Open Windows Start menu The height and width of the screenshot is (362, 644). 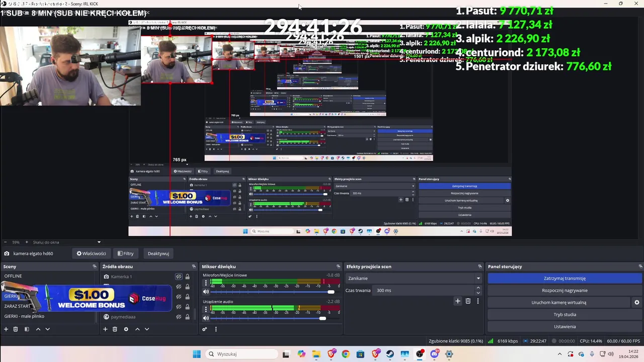[x=197, y=354]
